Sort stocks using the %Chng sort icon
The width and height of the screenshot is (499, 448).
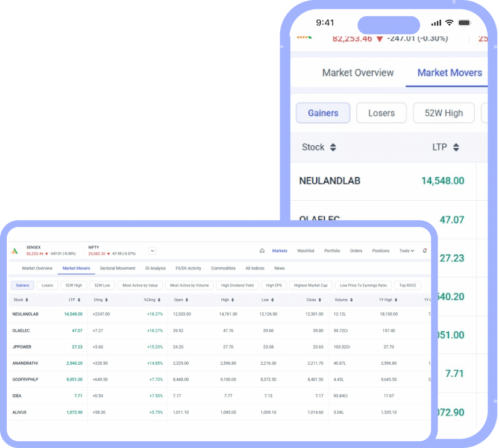click(x=159, y=300)
